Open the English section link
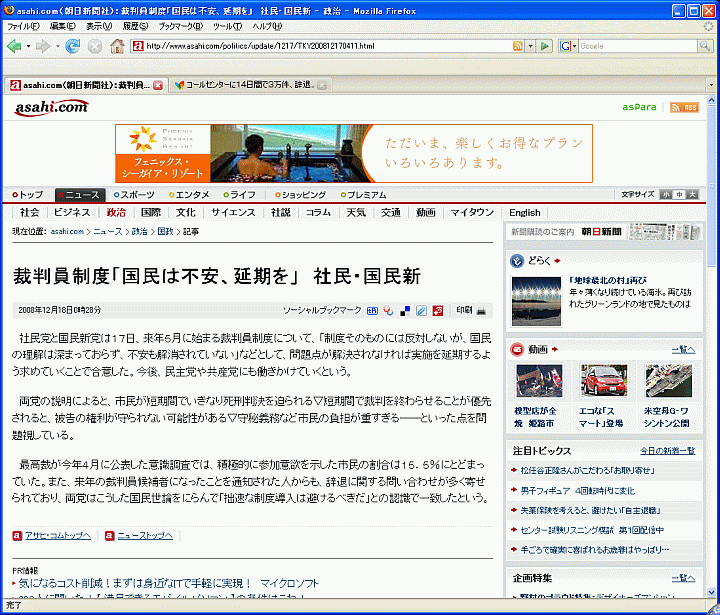 [x=524, y=212]
